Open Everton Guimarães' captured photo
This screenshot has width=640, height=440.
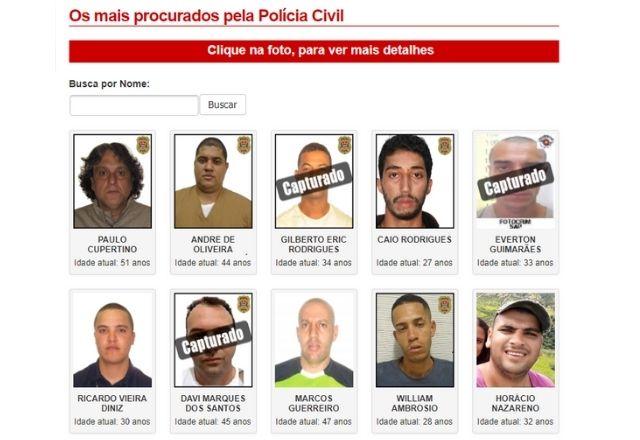pyautogui.click(x=516, y=181)
